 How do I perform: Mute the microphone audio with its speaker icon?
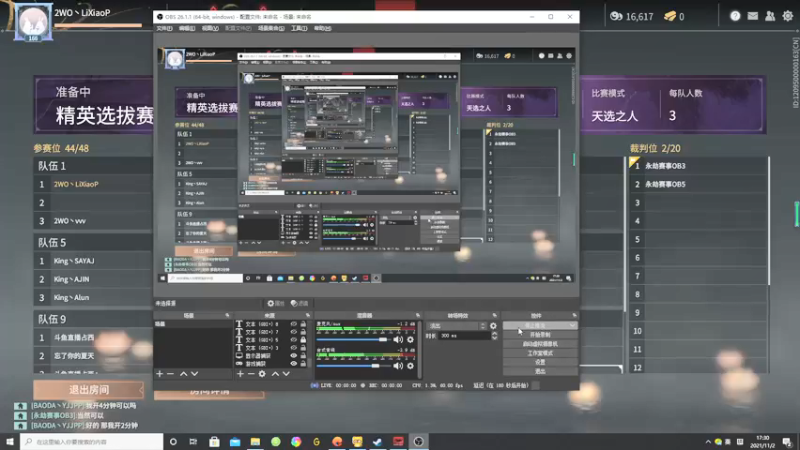pos(398,339)
